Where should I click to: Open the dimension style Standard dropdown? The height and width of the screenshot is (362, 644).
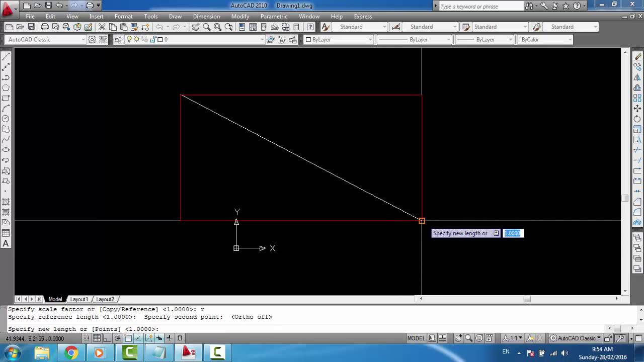[x=430, y=27]
